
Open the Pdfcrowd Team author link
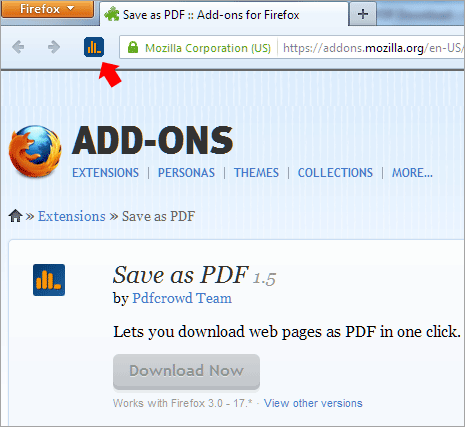point(182,298)
